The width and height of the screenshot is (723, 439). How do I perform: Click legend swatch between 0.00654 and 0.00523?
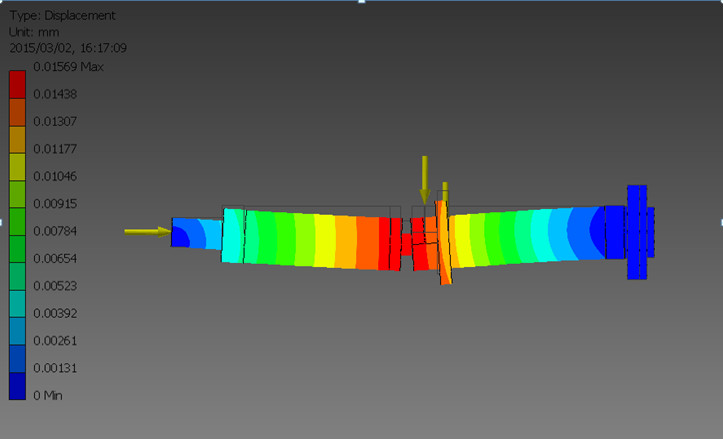[x=17, y=276]
